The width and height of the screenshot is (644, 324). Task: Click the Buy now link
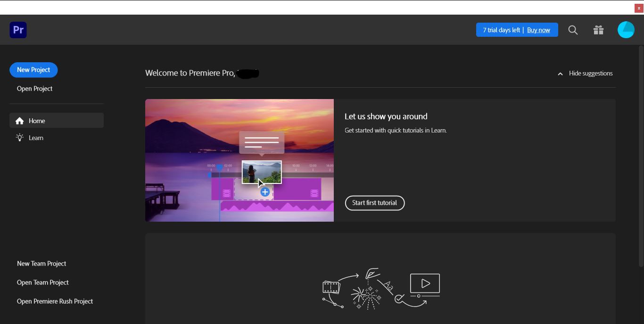coord(538,30)
